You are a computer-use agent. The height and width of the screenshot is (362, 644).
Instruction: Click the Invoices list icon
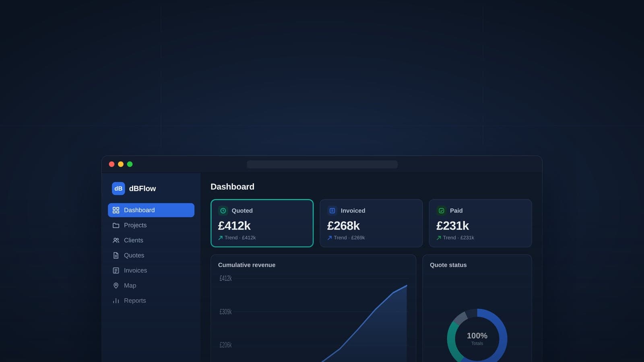coord(116,270)
